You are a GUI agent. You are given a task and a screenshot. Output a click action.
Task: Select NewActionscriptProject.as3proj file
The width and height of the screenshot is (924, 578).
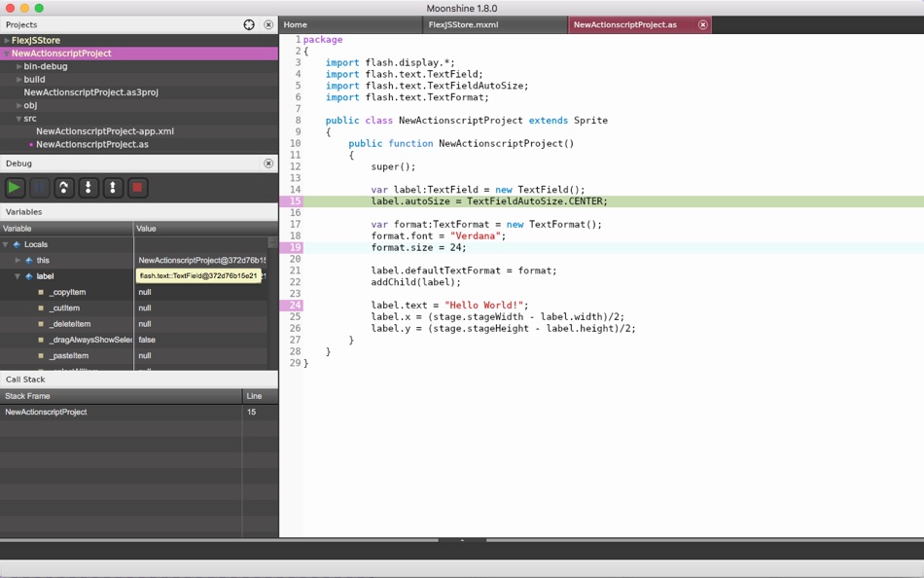pyautogui.click(x=90, y=92)
